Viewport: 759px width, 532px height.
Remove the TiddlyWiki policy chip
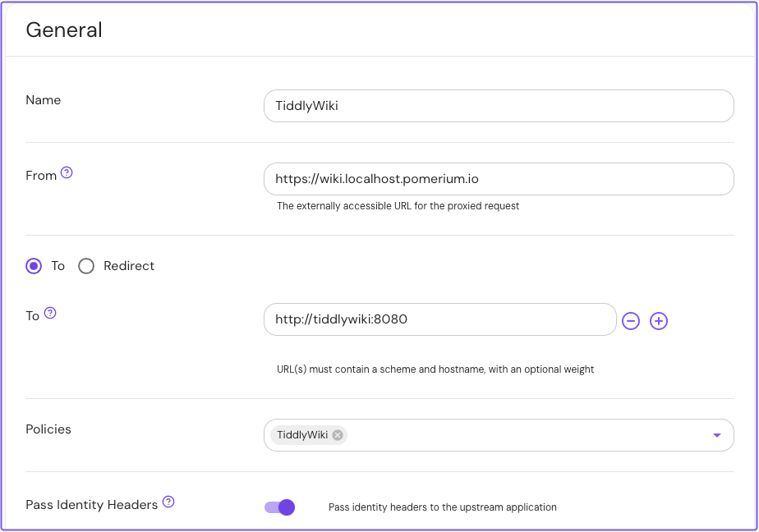tap(337, 435)
